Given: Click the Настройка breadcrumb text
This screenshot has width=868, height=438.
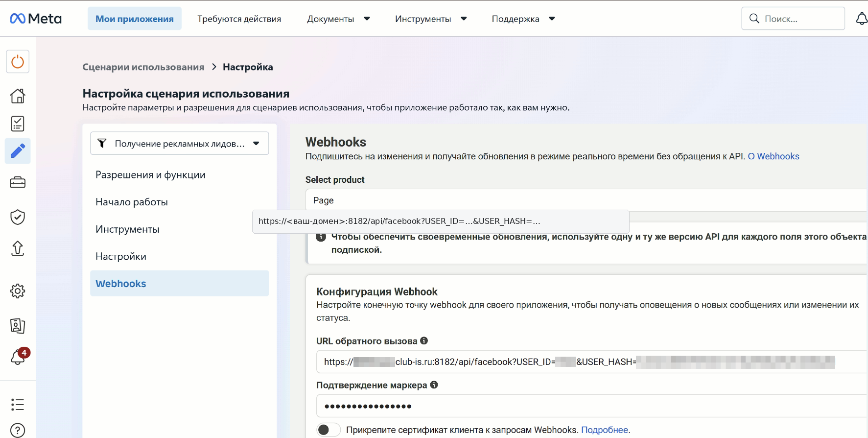Looking at the screenshot, I should tap(248, 67).
